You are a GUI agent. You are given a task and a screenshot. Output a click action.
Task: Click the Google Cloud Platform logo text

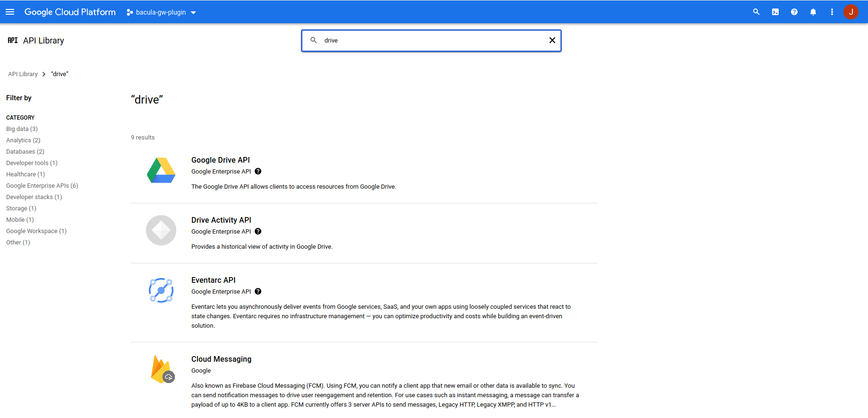point(70,12)
